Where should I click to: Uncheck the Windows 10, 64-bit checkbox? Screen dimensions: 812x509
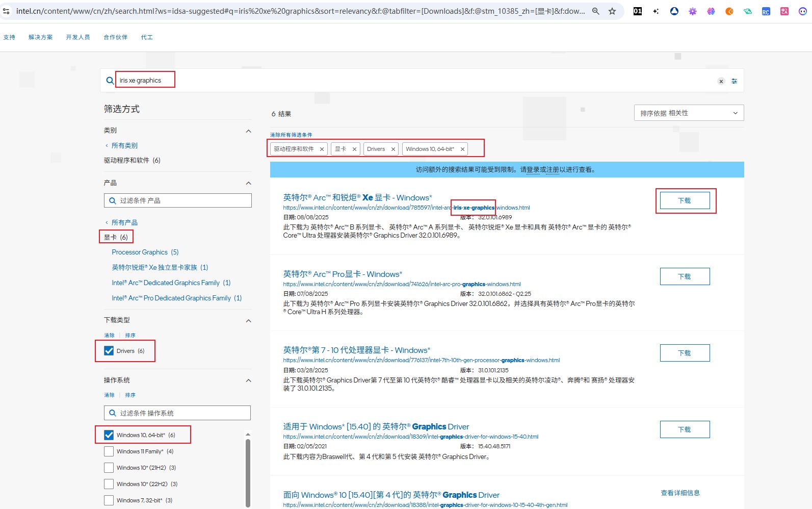tap(109, 435)
